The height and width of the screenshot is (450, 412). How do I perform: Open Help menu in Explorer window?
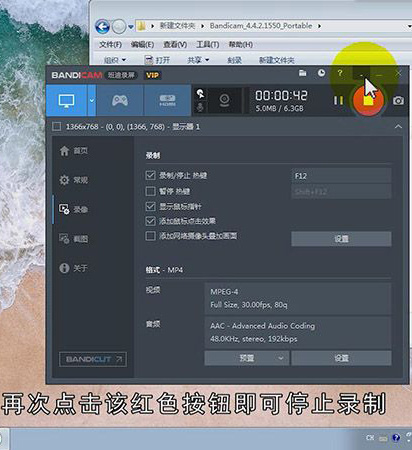[240, 44]
